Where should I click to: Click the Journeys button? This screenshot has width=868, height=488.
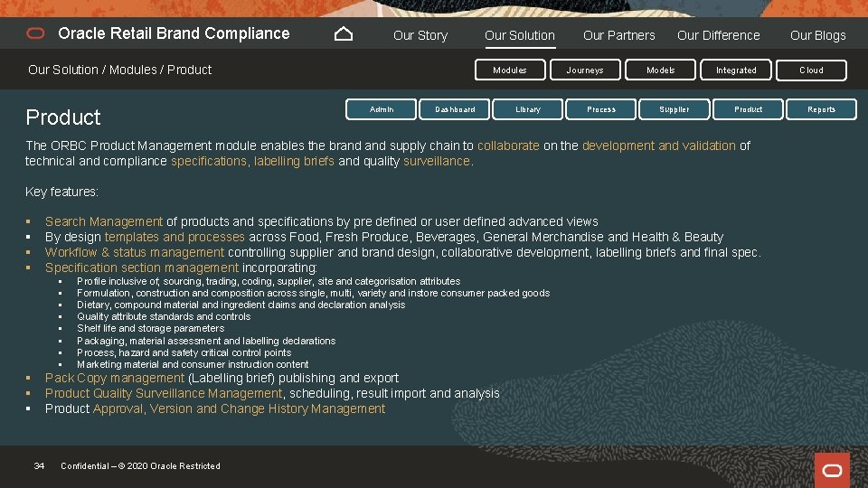tap(585, 70)
